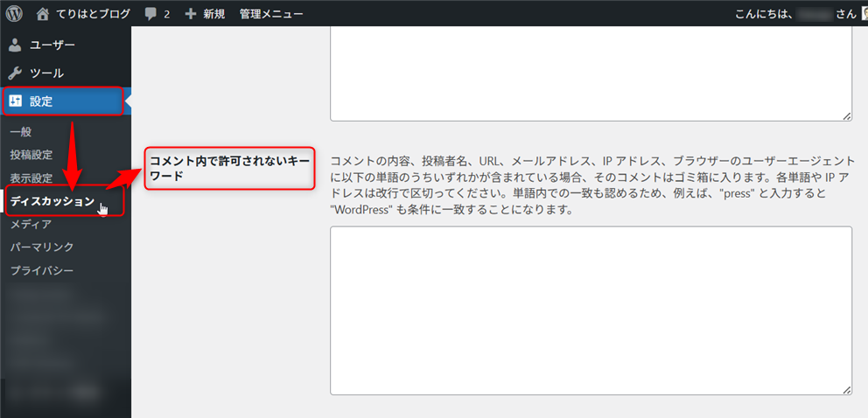Click the user avatar in admin bar

(x=864, y=14)
